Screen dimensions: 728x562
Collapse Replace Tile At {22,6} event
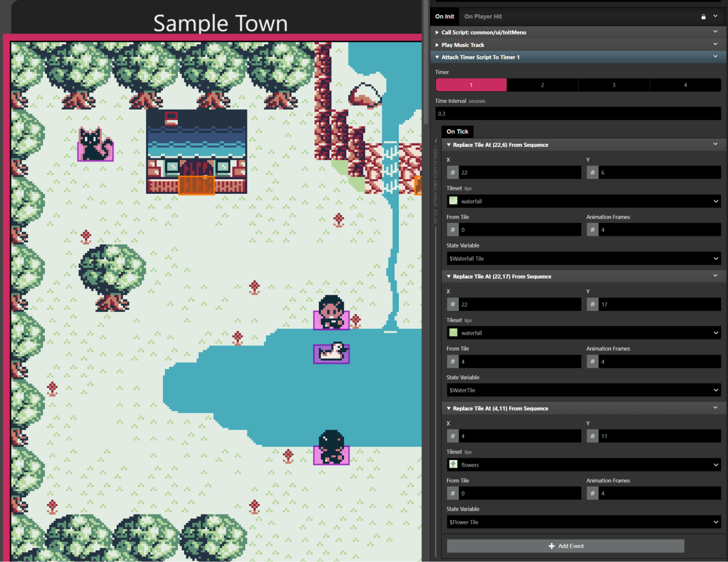click(449, 145)
